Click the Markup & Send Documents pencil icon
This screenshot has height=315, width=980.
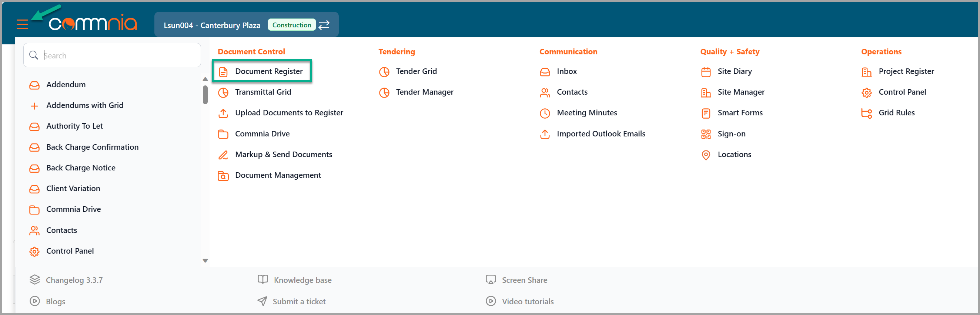[x=223, y=155]
